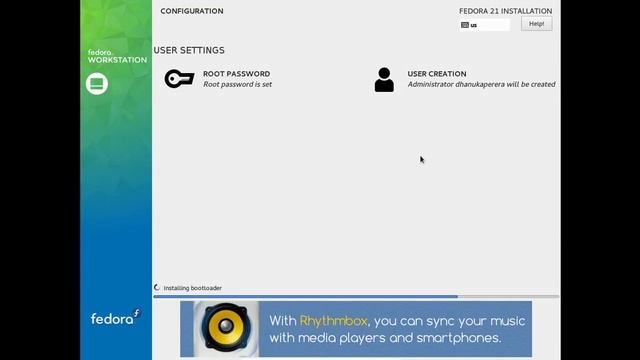Click the spinner beside Installing bootloader
The image size is (640, 360).
click(157, 288)
